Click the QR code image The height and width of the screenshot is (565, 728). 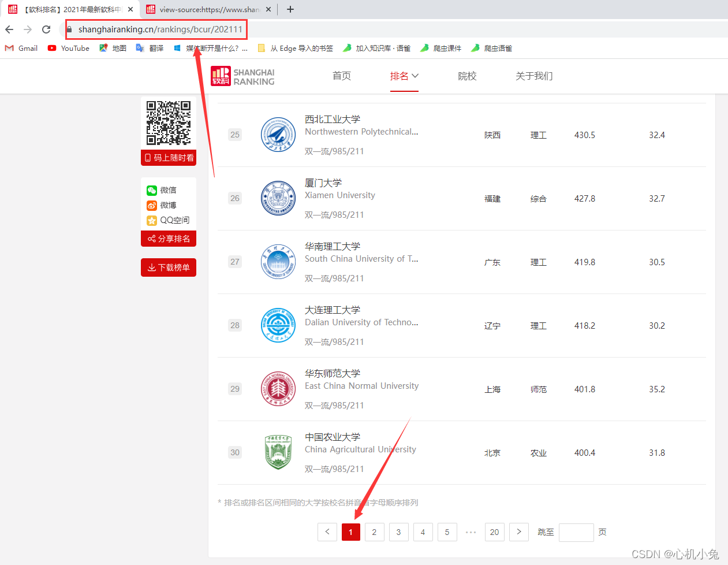click(169, 123)
